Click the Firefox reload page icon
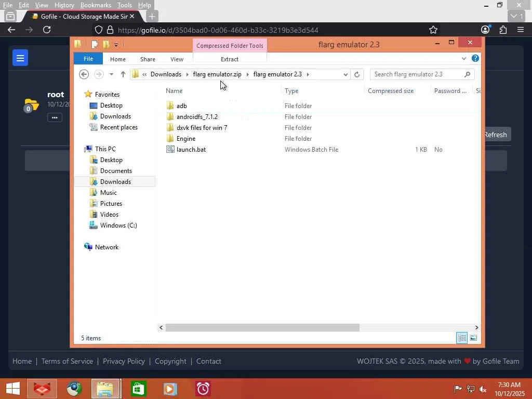This screenshot has width=532, height=399. pyautogui.click(x=47, y=30)
